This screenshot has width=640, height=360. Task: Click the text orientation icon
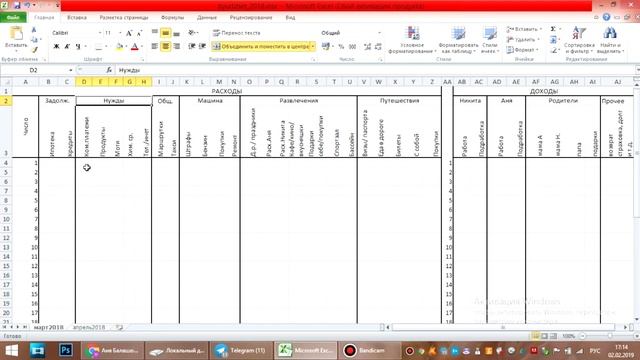pos(192,33)
